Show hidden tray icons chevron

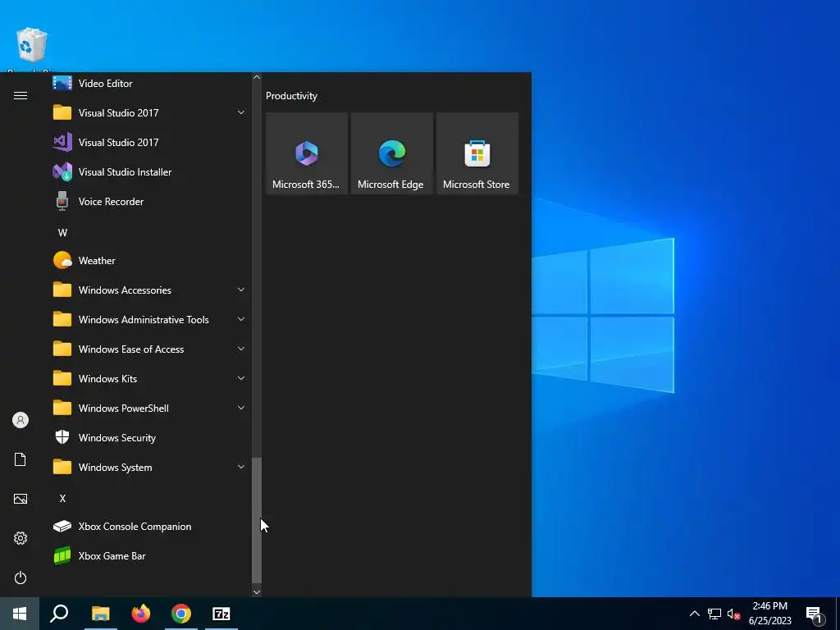tap(694, 614)
